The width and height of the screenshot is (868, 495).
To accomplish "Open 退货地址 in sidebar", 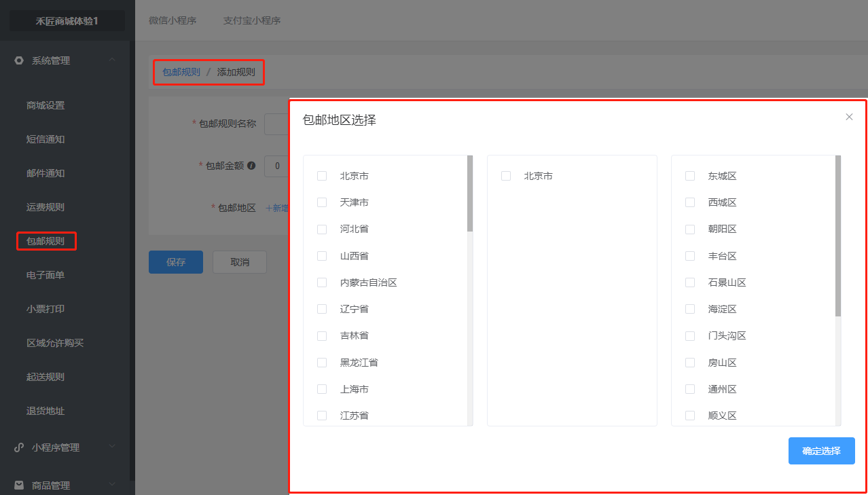I will click(46, 411).
